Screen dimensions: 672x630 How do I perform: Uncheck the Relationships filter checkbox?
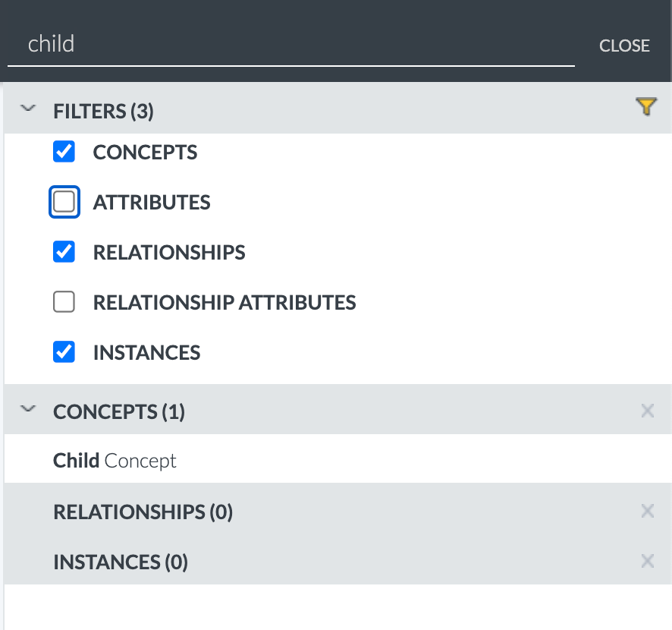point(64,252)
